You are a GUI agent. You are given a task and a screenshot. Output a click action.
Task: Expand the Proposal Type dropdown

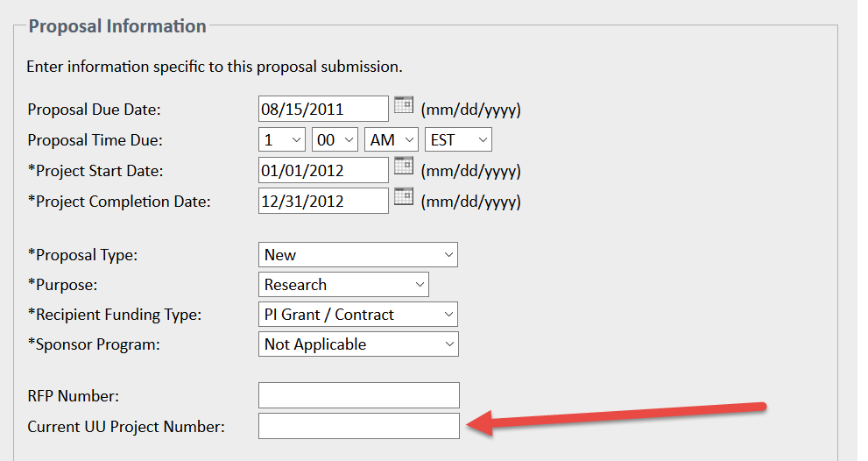(358, 255)
